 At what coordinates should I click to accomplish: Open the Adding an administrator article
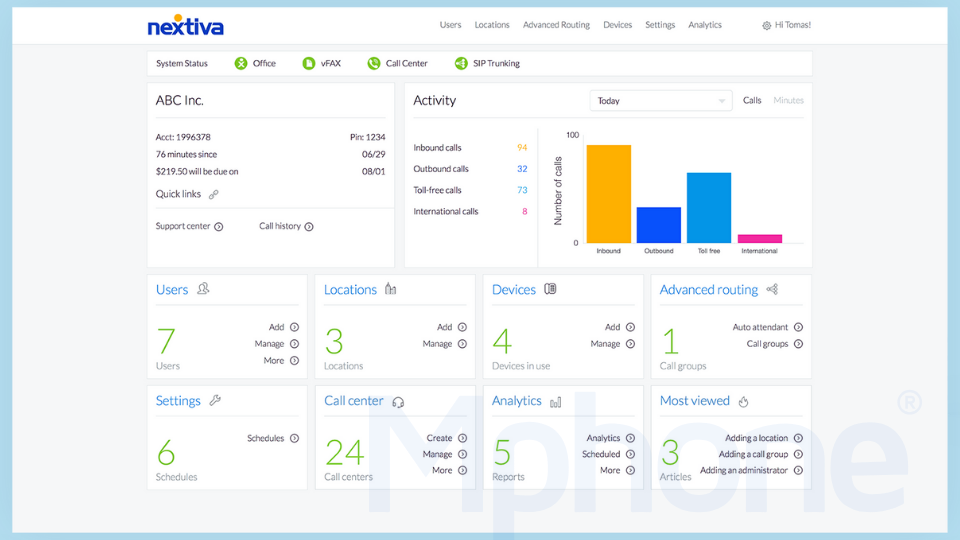(x=752, y=471)
